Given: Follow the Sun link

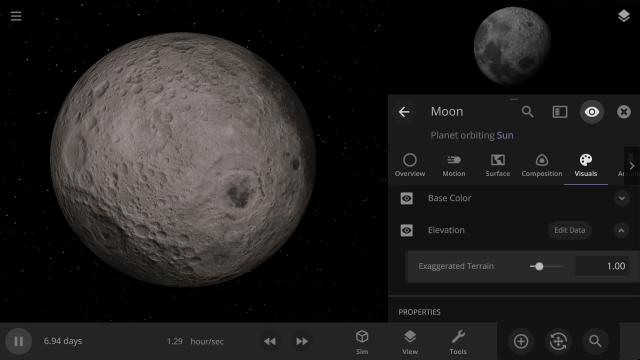Looking at the screenshot, I should pos(505,136).
